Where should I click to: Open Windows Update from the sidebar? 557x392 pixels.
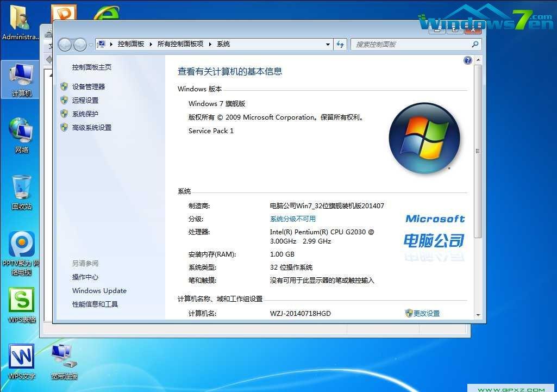point(99,290)
